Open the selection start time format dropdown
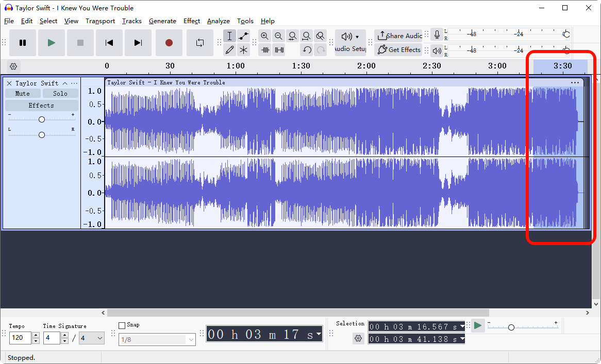Image resolution: width=601 pixels, height=364 pixels. 462,326
